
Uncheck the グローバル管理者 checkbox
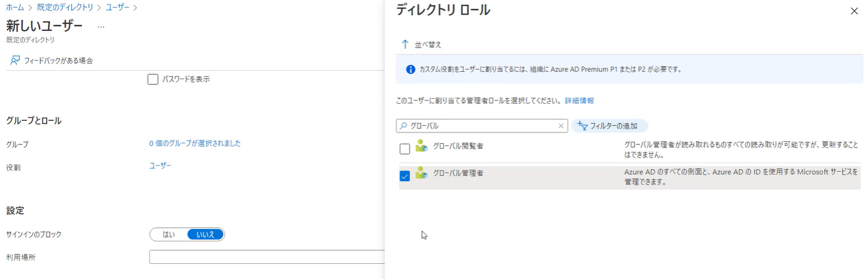pos(405,176)
